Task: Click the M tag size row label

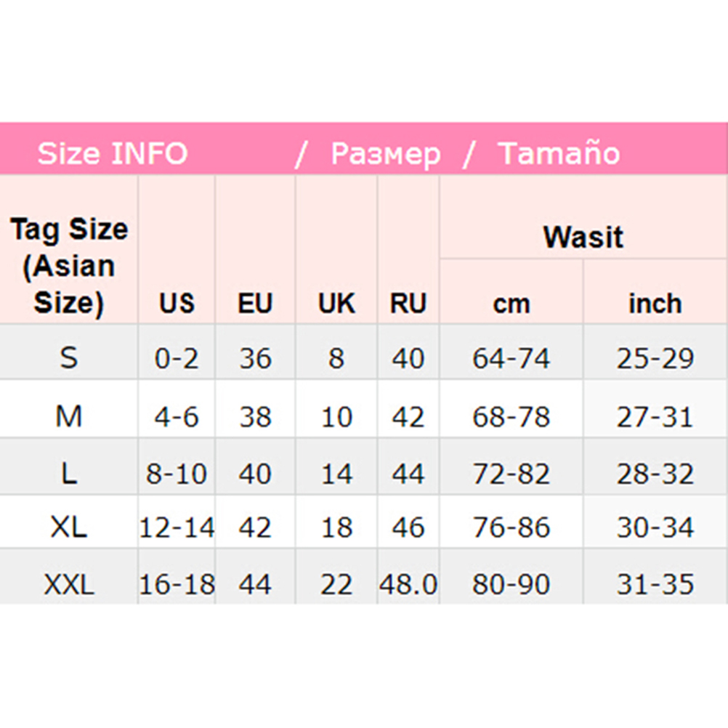Action: (69, 416)
